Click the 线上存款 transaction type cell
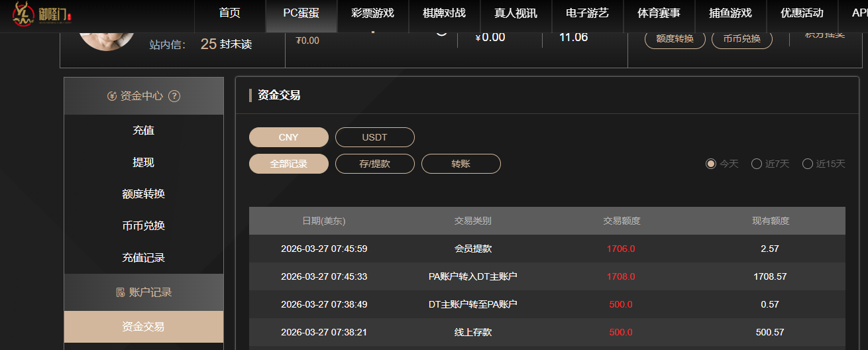The height and width of the screenshot is (350, 868). [473, 333]
